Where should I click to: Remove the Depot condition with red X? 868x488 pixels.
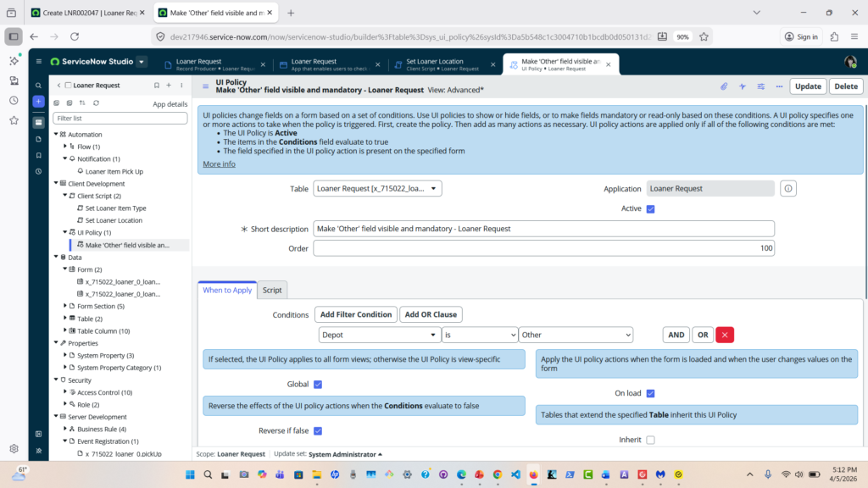(725, 335)
